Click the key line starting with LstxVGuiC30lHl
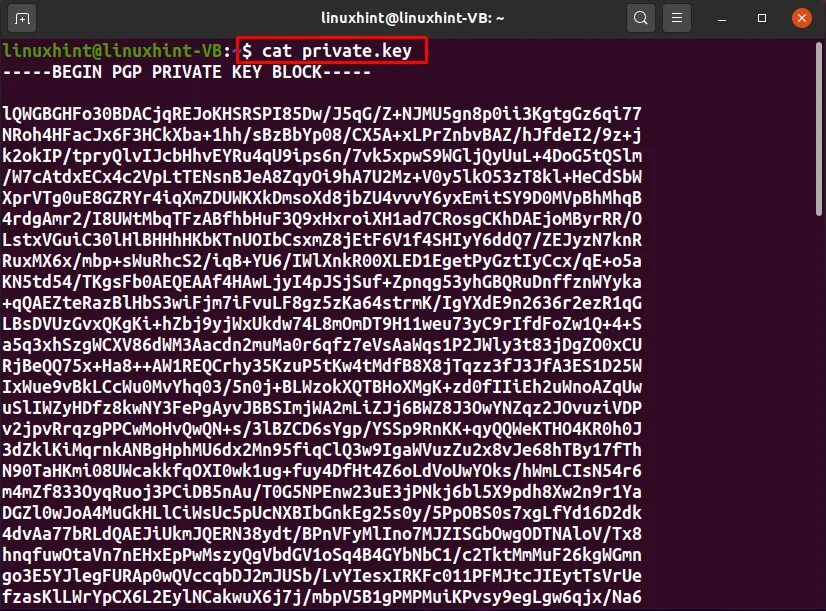This screenshot has height=611, width=826. click(x=322, y=240)
